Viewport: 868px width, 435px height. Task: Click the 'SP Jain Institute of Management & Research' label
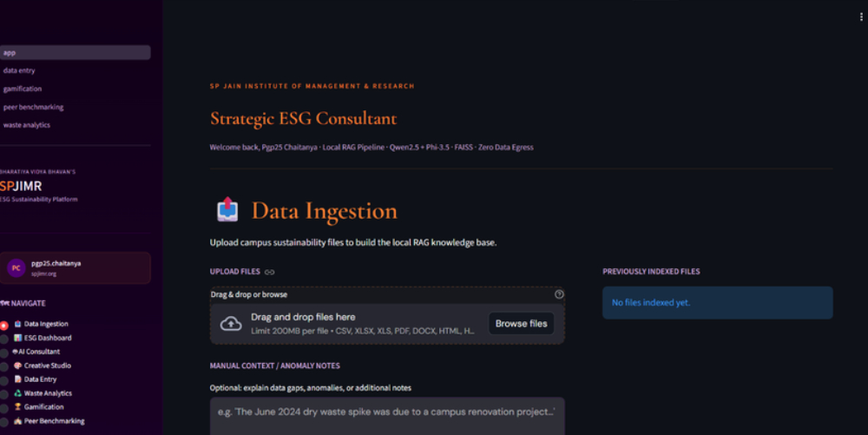pyautogui.click(x=312, y=86)
